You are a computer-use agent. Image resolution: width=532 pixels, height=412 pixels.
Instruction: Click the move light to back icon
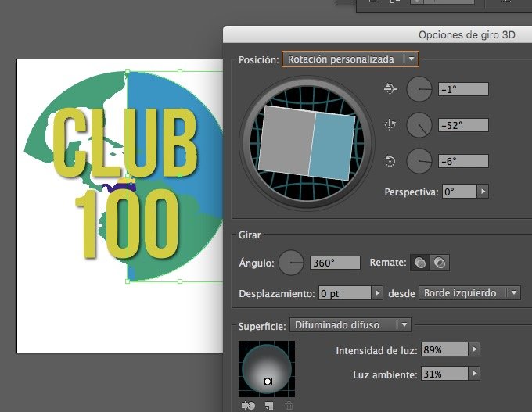pos(248,405)
